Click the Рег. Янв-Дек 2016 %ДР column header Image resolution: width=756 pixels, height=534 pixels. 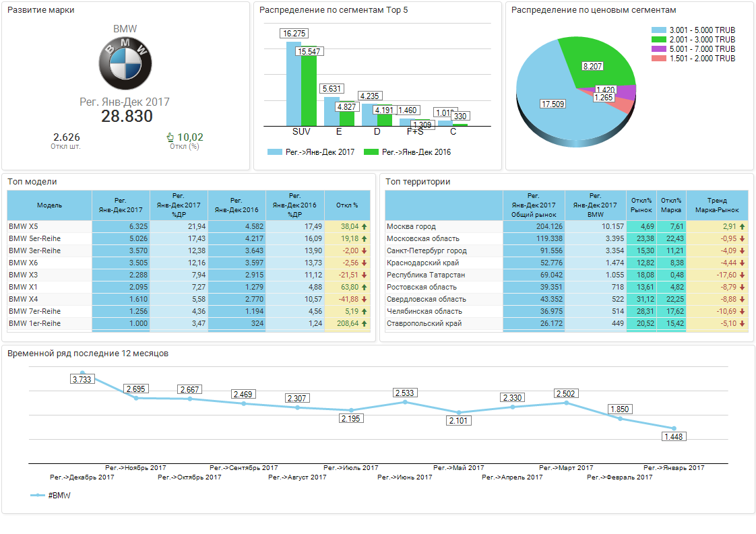coord(295,205)
